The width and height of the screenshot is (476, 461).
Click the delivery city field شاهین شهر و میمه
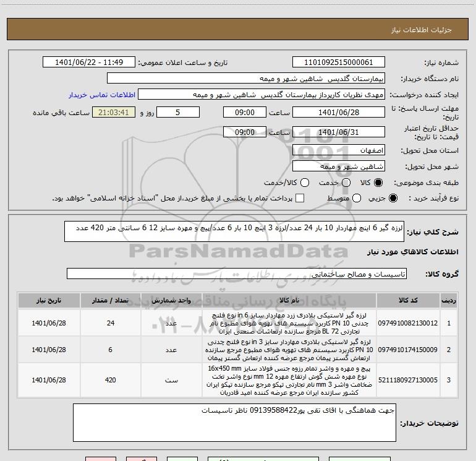pos(339,166)
